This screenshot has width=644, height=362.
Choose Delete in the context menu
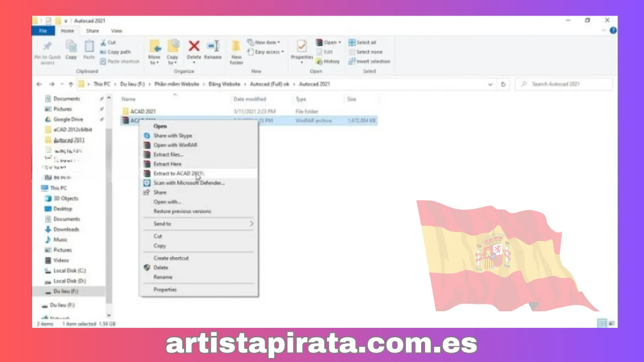click(198, 267)
